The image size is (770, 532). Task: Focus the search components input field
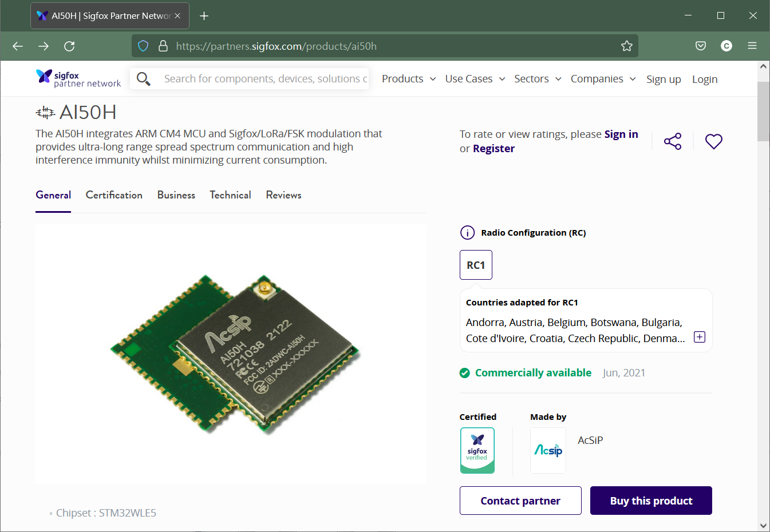click(266, 79)
